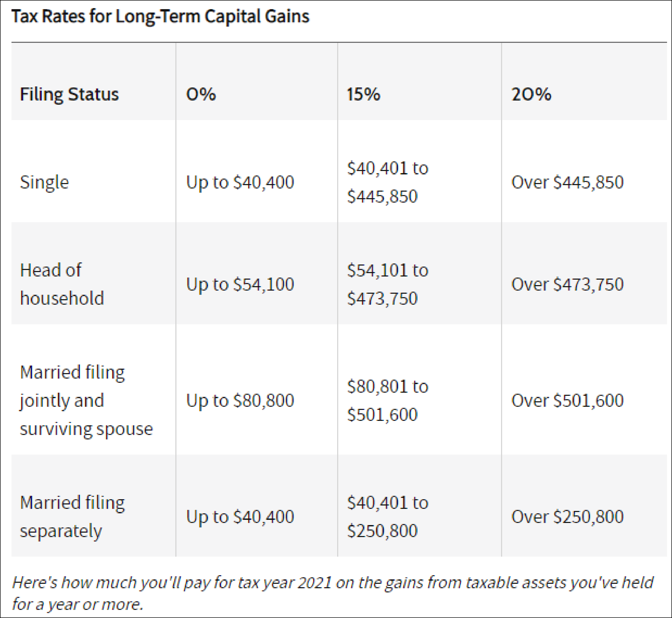Click the 'Married filing separately' row label
Screen dimensions: 672x618
pyautogui.click(x=72, y=517)
